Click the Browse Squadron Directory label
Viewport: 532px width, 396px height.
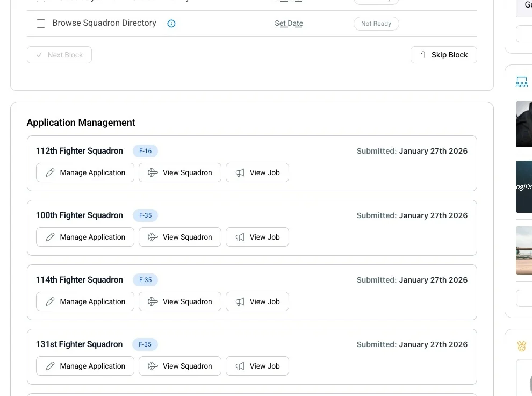[x=104, y=23]
